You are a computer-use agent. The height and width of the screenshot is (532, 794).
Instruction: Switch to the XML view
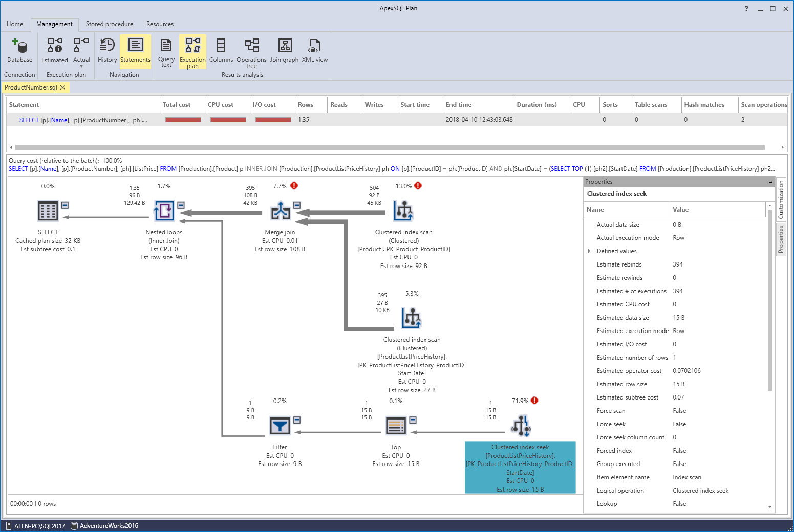[x=314, y=45]
